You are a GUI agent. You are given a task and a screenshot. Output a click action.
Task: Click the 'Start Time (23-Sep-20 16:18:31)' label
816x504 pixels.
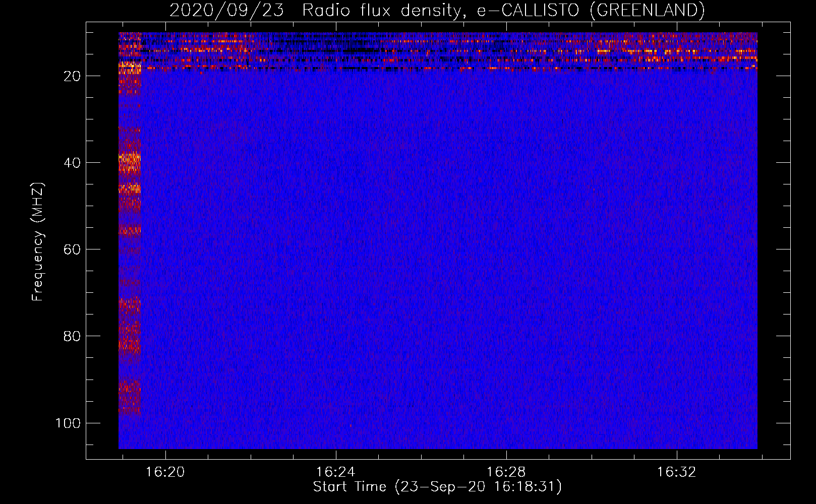tap(437, 487)
